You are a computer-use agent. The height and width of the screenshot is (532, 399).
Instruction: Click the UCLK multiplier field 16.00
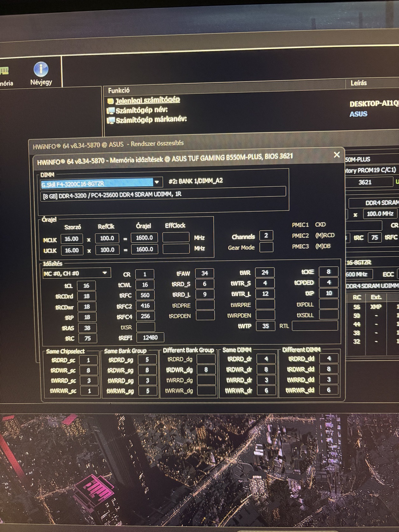pos(72,250)
